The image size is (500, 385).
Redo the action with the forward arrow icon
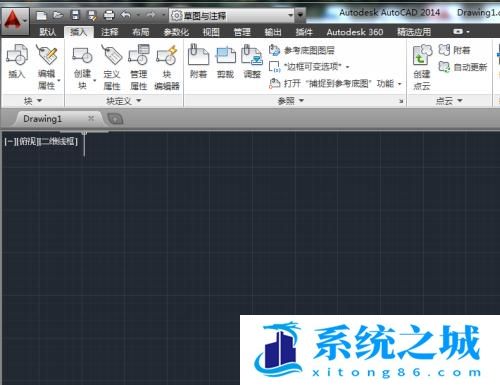[151, 15]
